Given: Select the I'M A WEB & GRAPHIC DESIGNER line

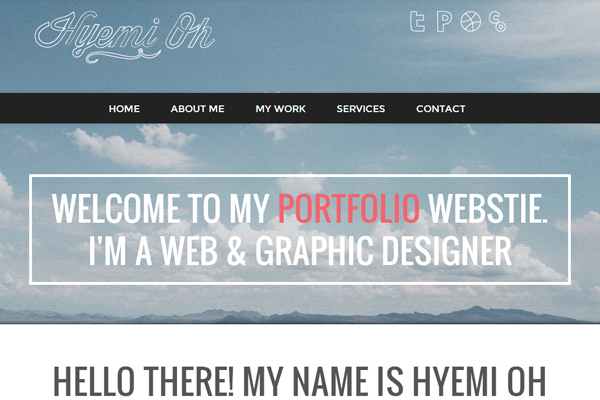Looking at the screenshot, I should (x=300, y=251).
